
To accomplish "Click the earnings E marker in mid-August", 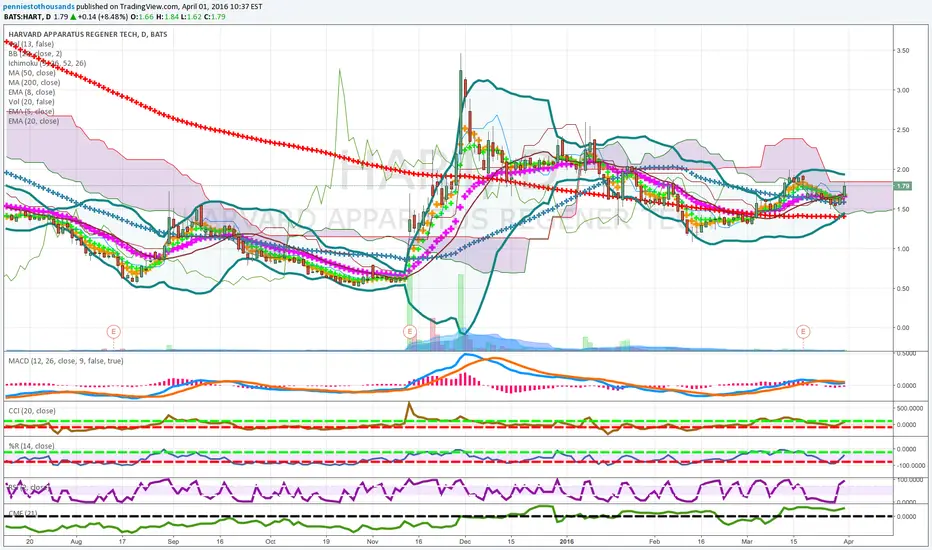I will click(x=113, y=332).
